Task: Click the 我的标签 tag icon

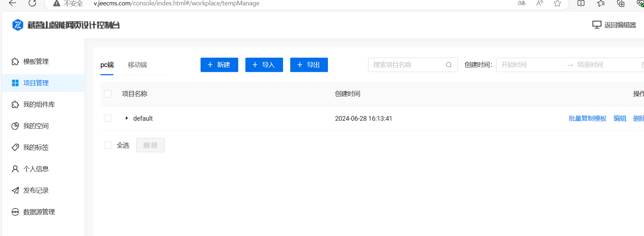Action: coord(15,148)
